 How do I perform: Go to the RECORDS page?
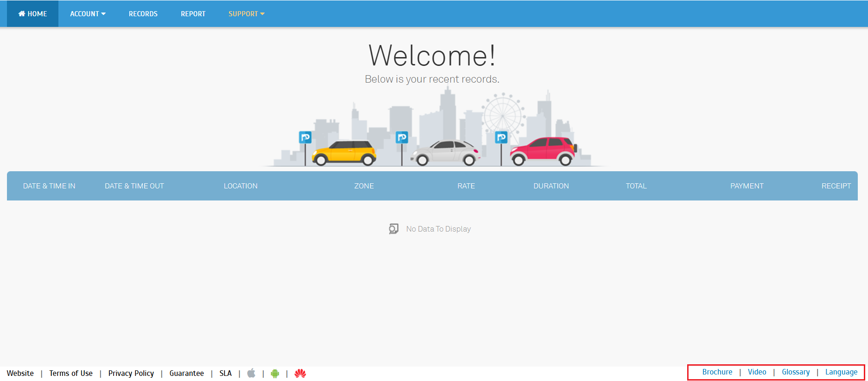click(x=143, y=14)
